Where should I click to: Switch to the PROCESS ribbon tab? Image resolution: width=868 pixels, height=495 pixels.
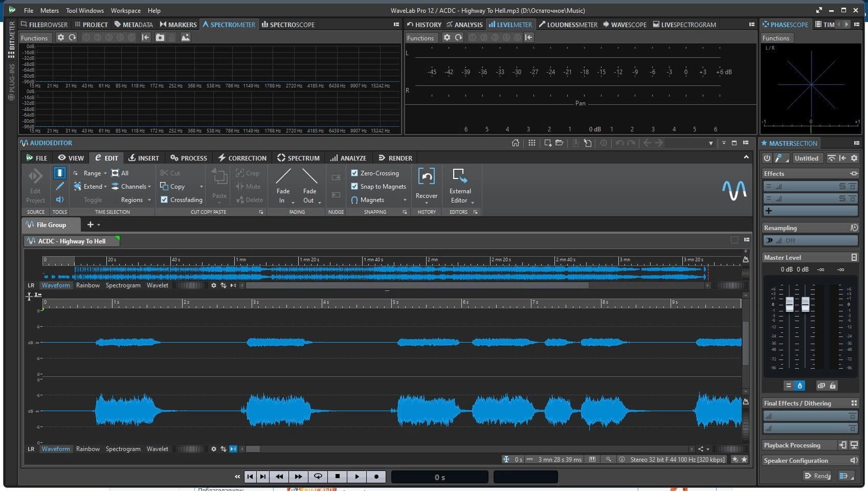(189, 158)
